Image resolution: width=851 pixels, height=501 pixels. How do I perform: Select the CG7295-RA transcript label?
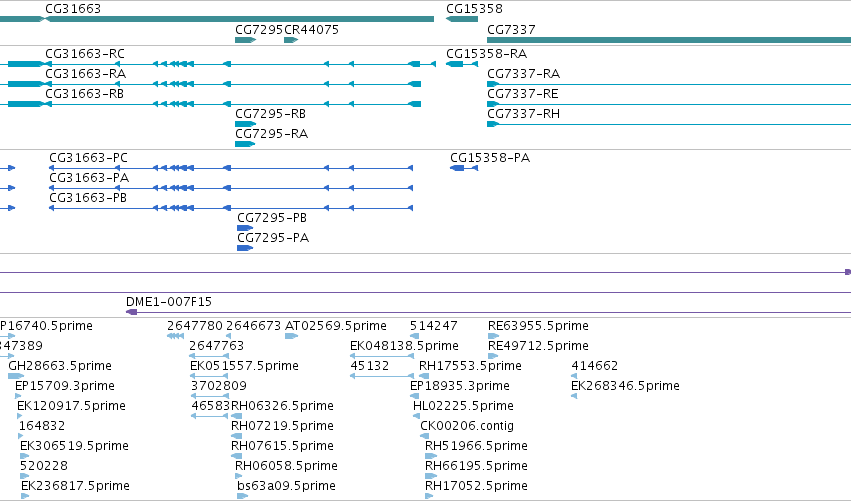coord(271,134)
